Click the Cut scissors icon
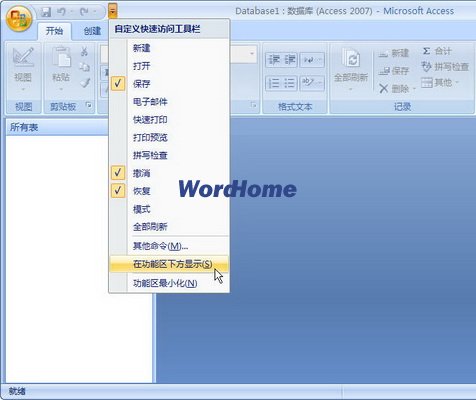476x400 pixels. (x=84, y=51)
